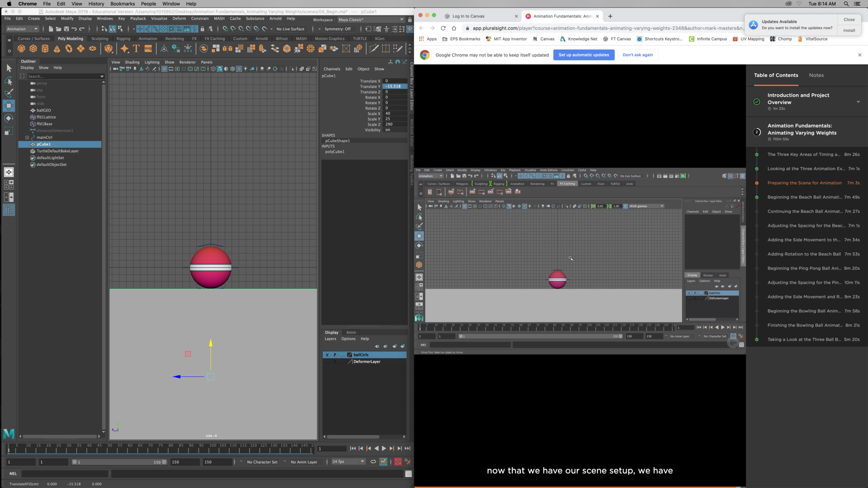Create a polygon sphere from the shelf

coord(21,48)
